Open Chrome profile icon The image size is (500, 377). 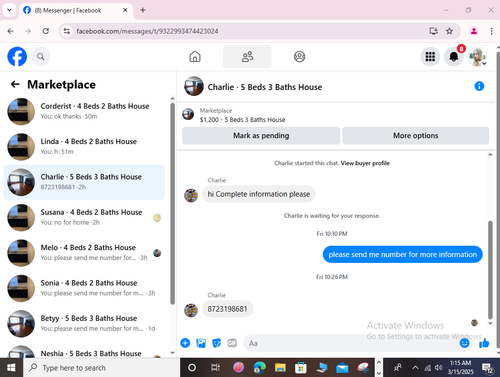[x=474, y=31]
